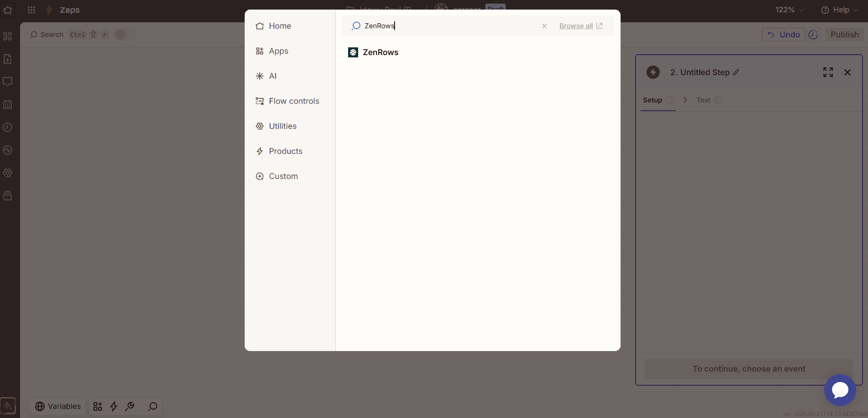Open version history clock icon

click(813, 35)
